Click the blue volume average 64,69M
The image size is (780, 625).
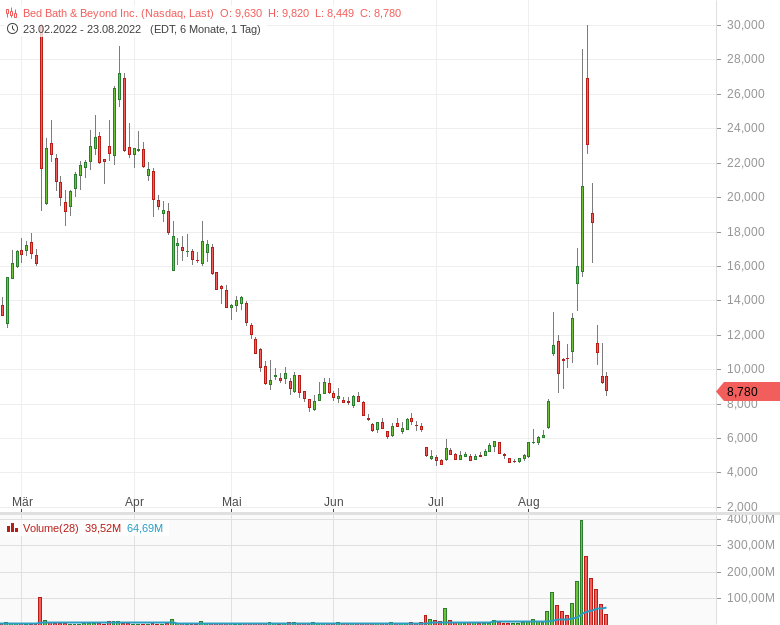(x=145, y=528)
